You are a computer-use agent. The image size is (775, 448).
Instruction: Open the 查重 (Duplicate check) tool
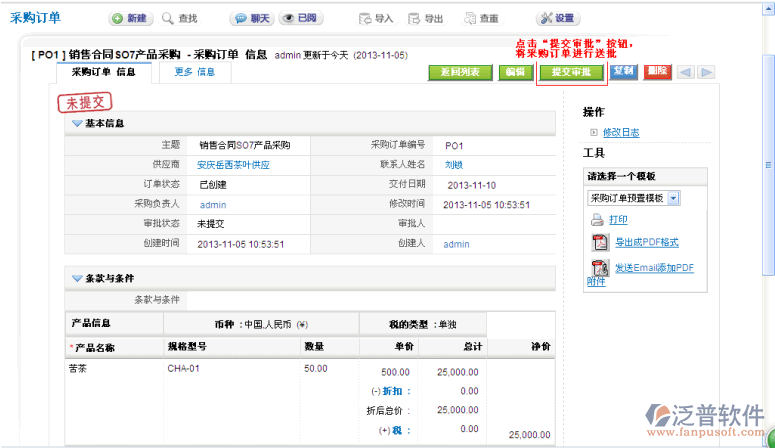pyautogui.click(x=470, y=19)
